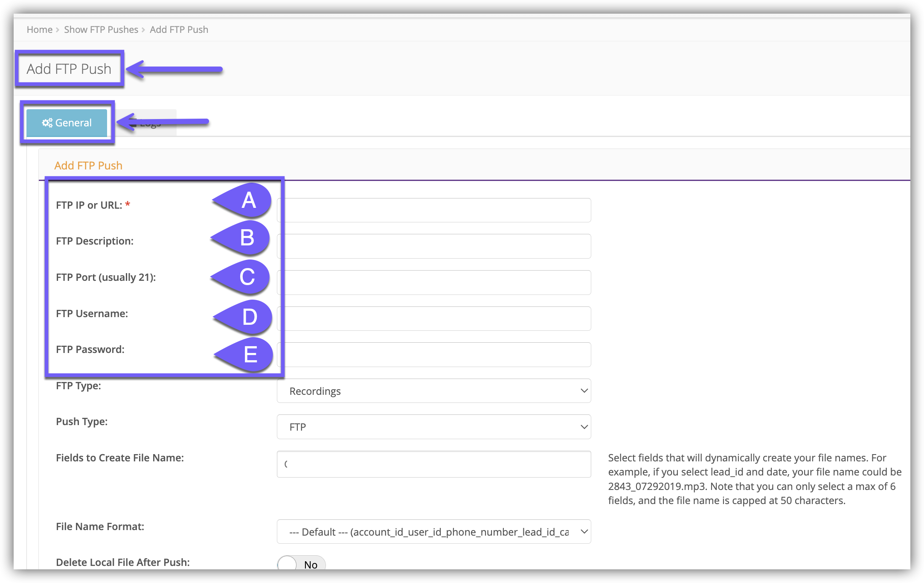The width and height of the screenshot is (924, 583).
Task: Click the letter D annotation marker
Action: pos(250,317)
